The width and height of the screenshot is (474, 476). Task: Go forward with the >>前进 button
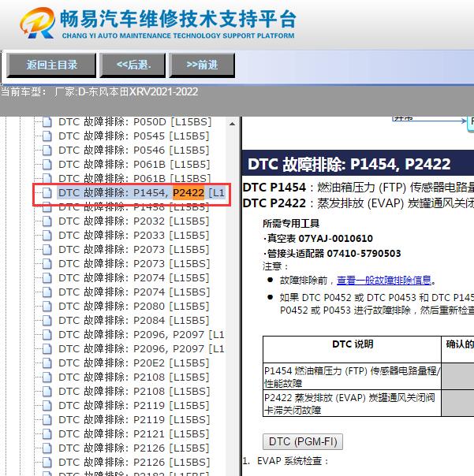click(x=202, y=65)
